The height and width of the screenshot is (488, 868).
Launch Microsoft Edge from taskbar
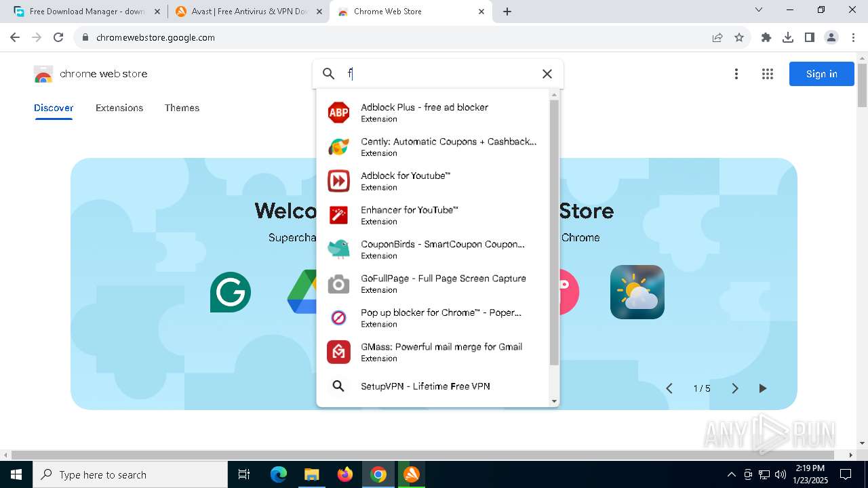point(279,474)
